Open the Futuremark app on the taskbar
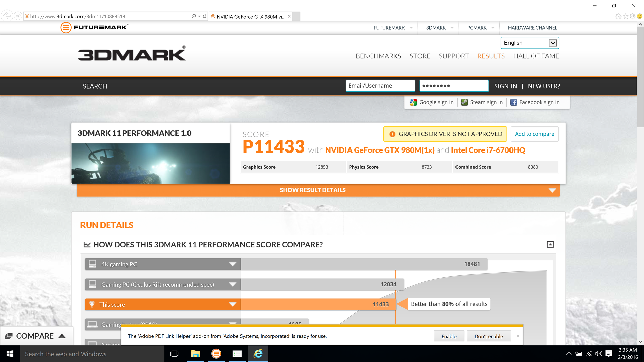 point(216,354)
